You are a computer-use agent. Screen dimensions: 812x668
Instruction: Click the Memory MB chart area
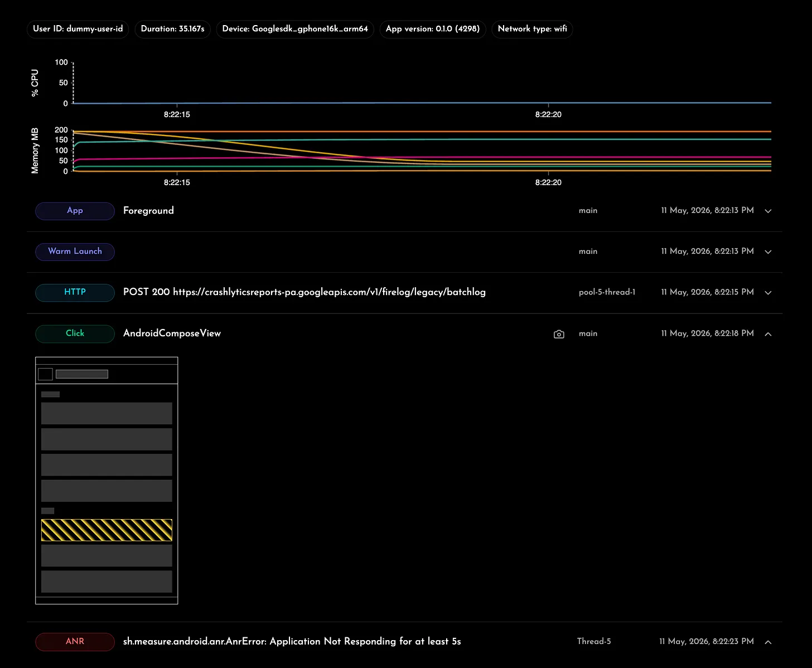(422, 151)
